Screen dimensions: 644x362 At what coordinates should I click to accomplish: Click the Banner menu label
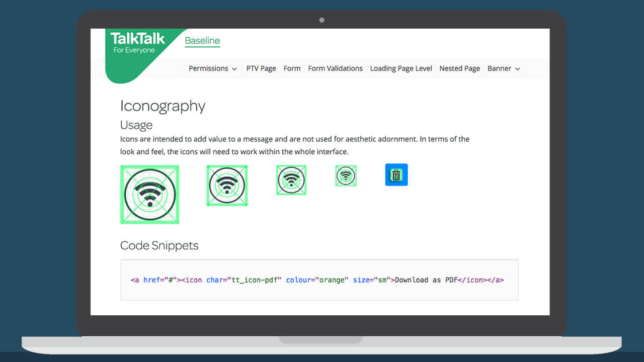click(x=499, y=68)
